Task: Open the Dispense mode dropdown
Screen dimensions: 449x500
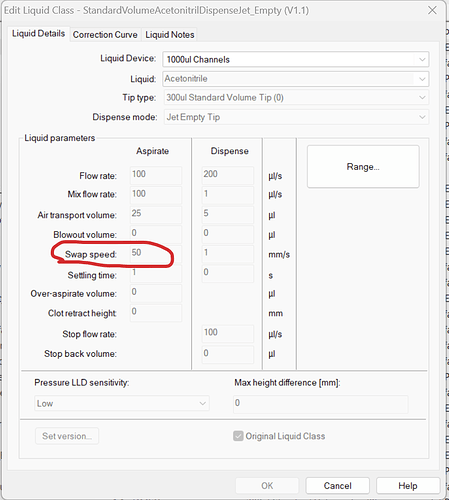Action: 296,117
